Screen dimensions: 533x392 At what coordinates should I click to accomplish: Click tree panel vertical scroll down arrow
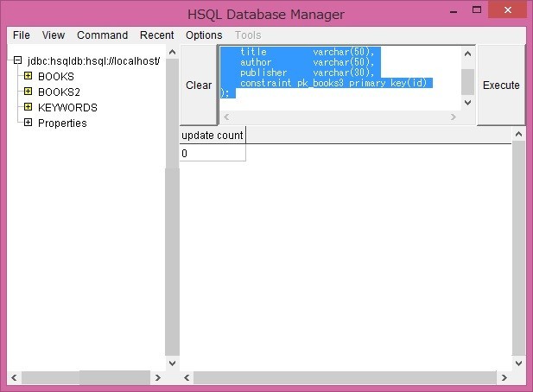tap(173, 364)
